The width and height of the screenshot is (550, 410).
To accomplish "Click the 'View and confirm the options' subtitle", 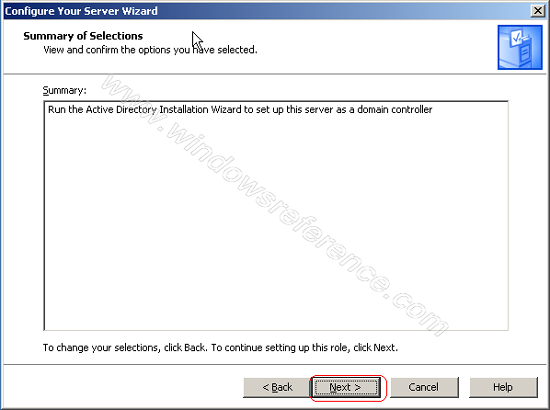I will (150, 50).
